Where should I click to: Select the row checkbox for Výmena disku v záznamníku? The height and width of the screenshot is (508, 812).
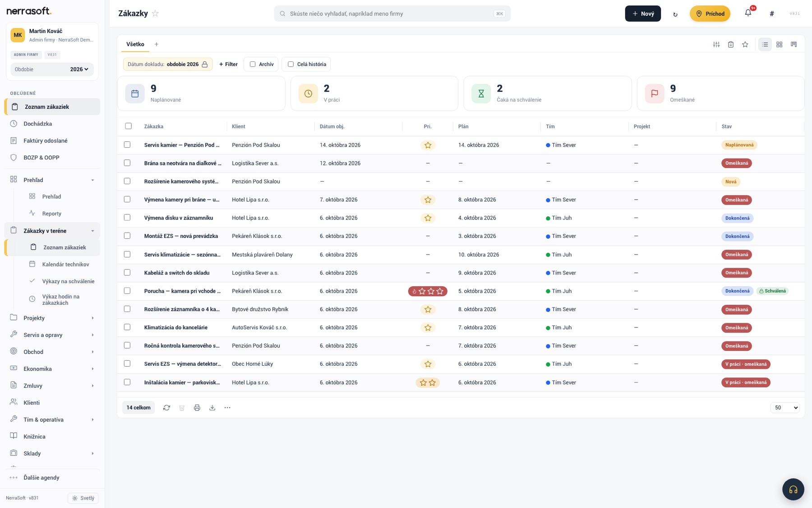click(x=127, y=218)
